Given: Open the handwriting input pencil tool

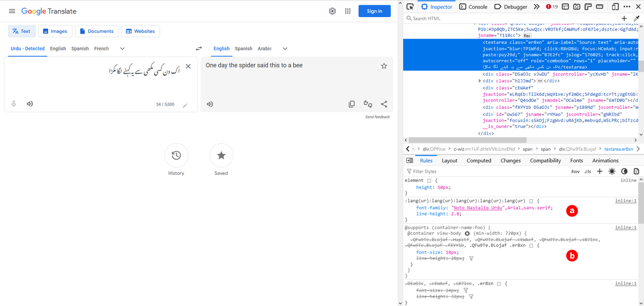Looking at the screenshot, I should [185, 105].
